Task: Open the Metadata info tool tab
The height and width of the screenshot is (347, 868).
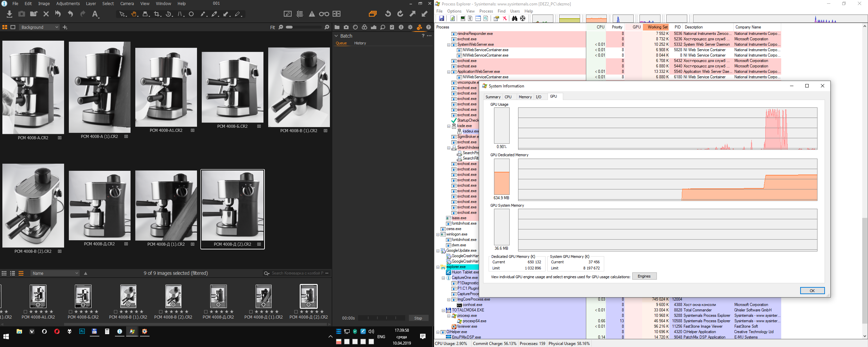Action: [x=401, y=27]
